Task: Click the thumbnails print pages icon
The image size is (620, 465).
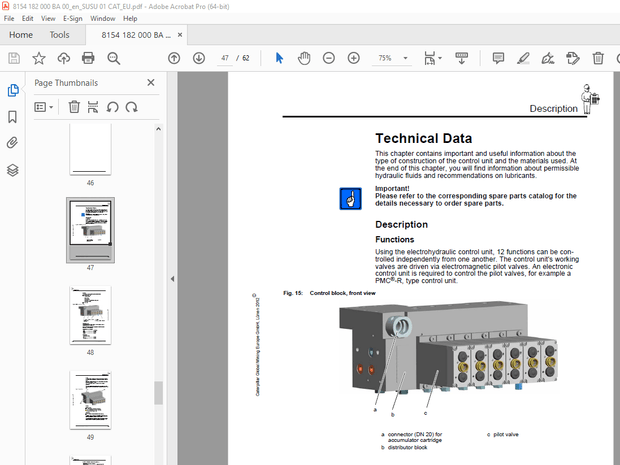Action: [x=93, y=107]
